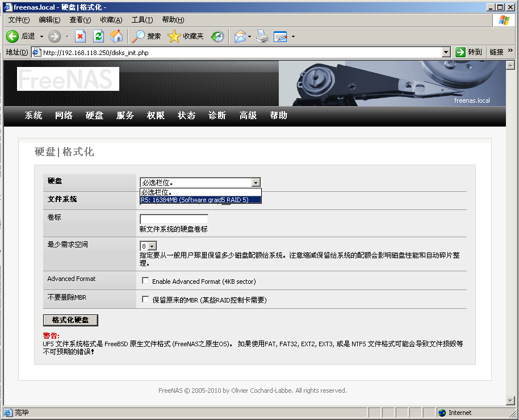Click the page scrollbar up arrow
The width and height of the screenshot is (519, 420).
(510, 65)
